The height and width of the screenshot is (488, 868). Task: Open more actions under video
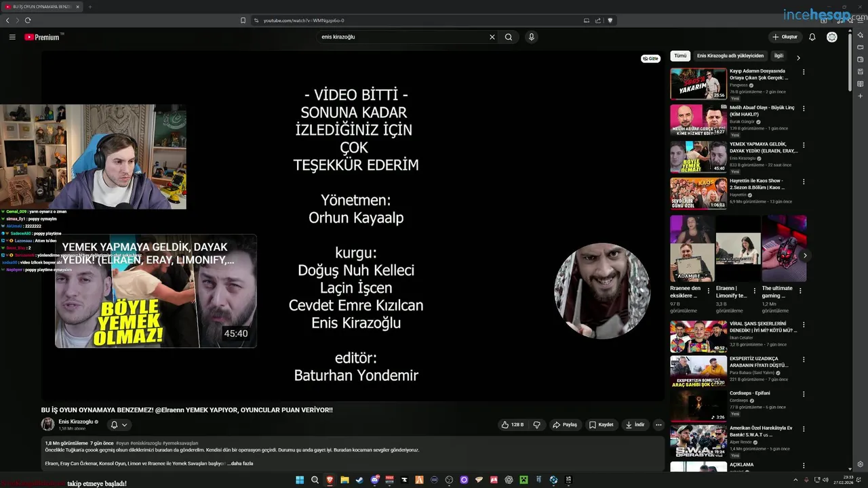pyautogui.click(x=658, y=425)
